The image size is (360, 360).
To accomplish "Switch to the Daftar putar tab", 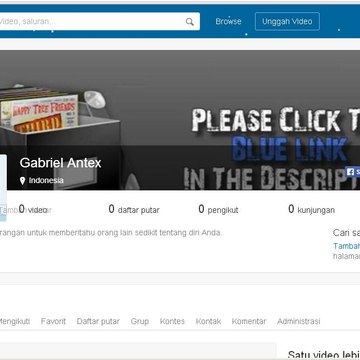I will 98,321.
